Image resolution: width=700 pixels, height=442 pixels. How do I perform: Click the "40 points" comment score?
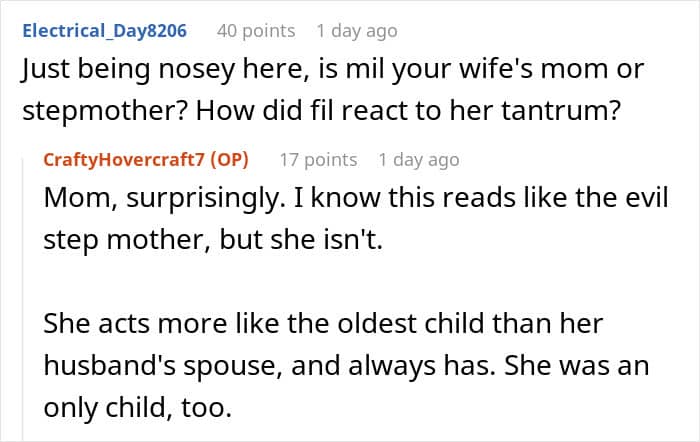coord(255,30)
